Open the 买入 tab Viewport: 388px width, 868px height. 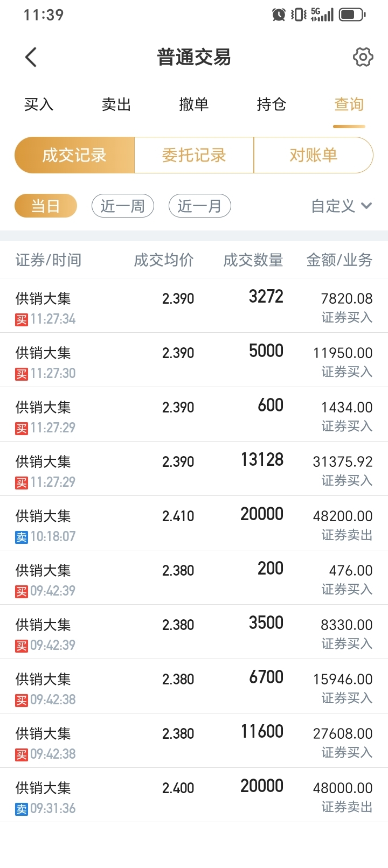(x=39, y=104)
